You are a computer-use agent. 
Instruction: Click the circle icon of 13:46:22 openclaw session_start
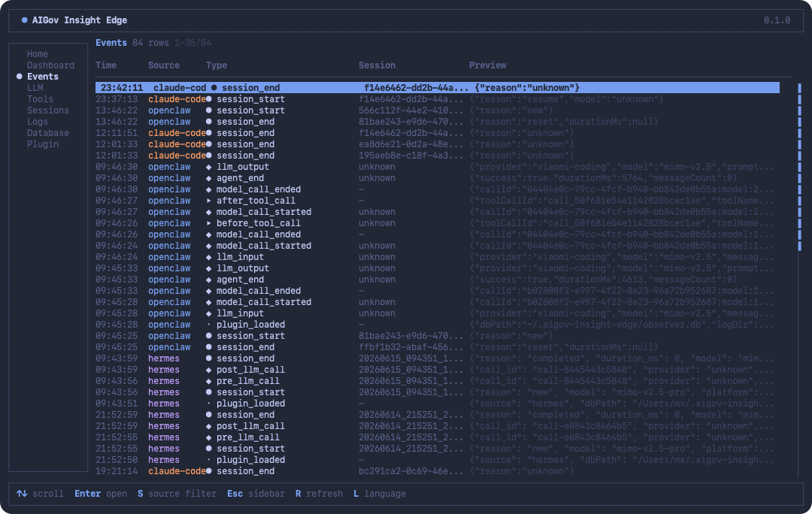(x=209, y=110)
